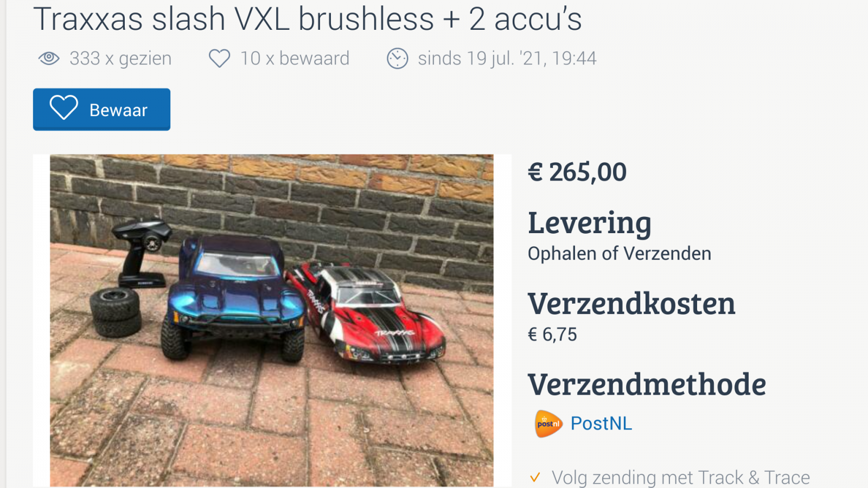Click the orange checkmark before Track & Trace
Screen dimensions: 868x488
[535, 478]
